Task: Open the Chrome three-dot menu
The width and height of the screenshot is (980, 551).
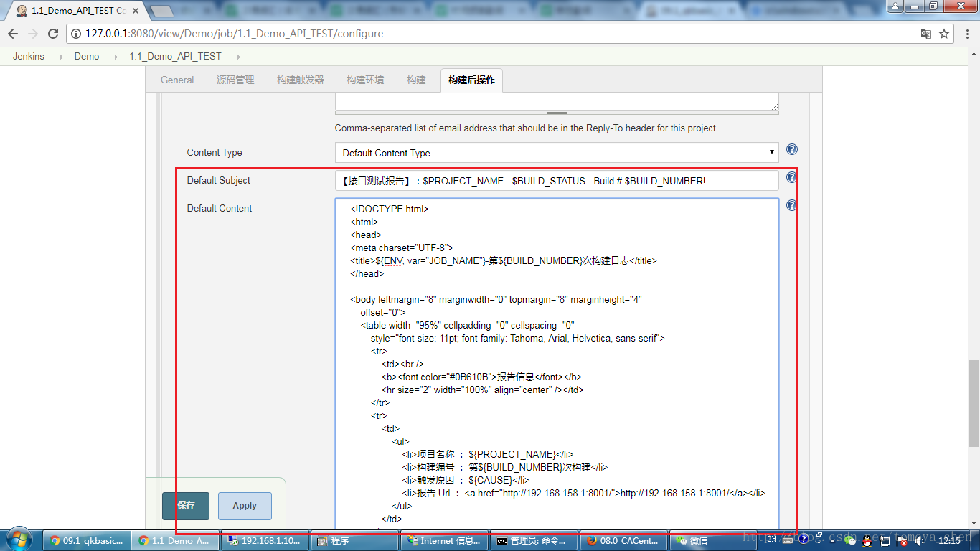Action: [966, 34]
